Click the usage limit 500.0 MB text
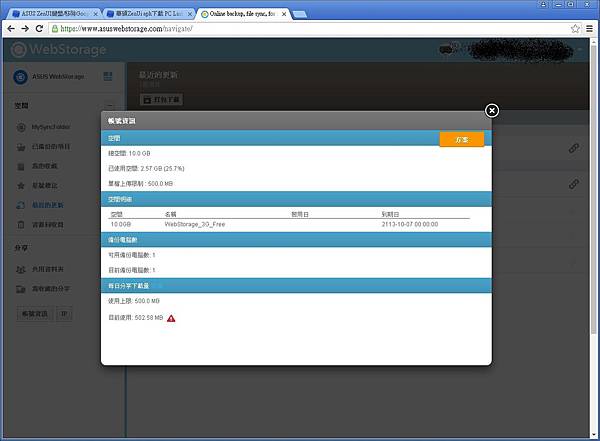The image size is (600, 441). point(134,301)
